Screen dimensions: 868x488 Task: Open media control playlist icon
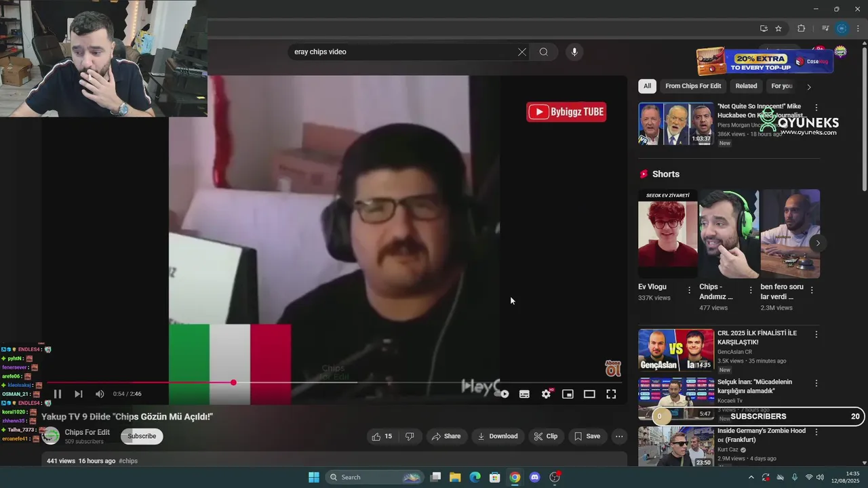(825, 28)
